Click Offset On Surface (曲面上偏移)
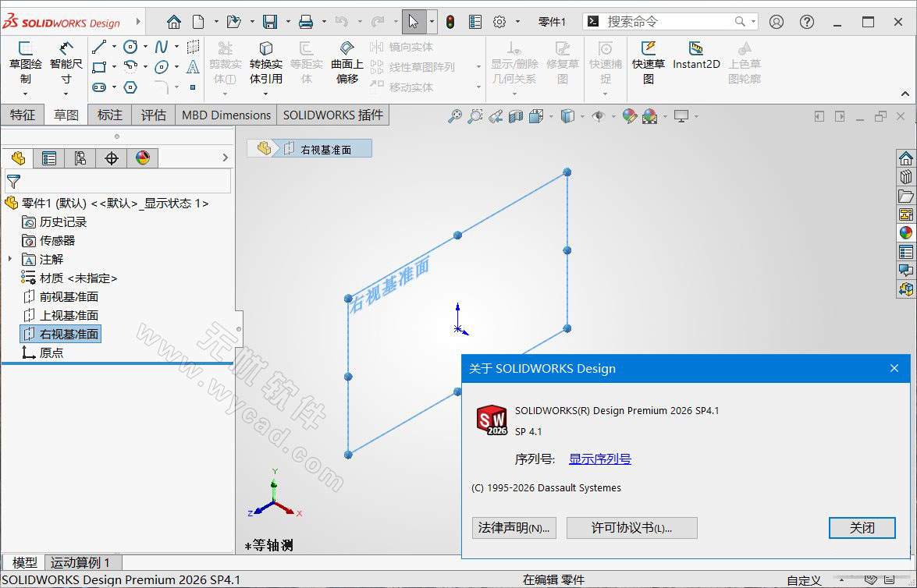 point(347,63)
